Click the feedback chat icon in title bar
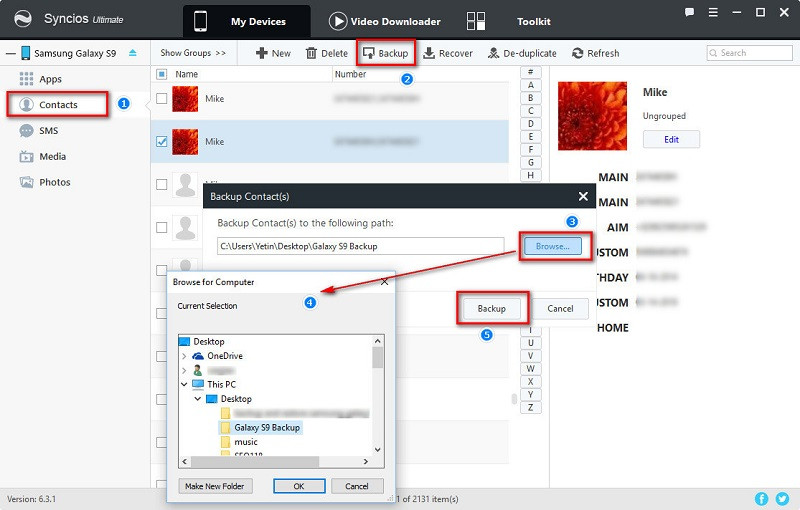The image size is (800, 510). point(689,12)
